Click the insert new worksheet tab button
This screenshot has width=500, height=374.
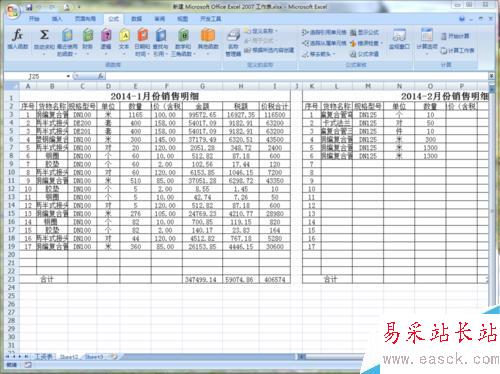114,357
